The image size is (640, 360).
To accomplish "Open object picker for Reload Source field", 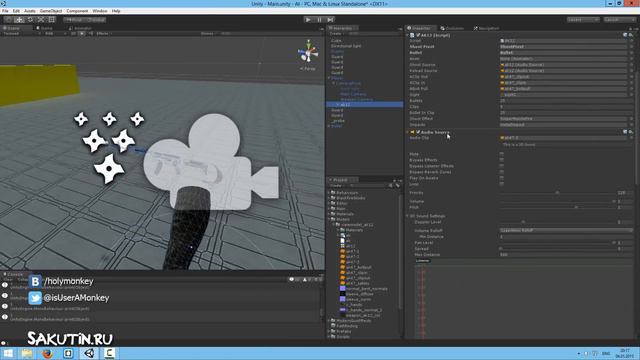I will coord(631,71).
